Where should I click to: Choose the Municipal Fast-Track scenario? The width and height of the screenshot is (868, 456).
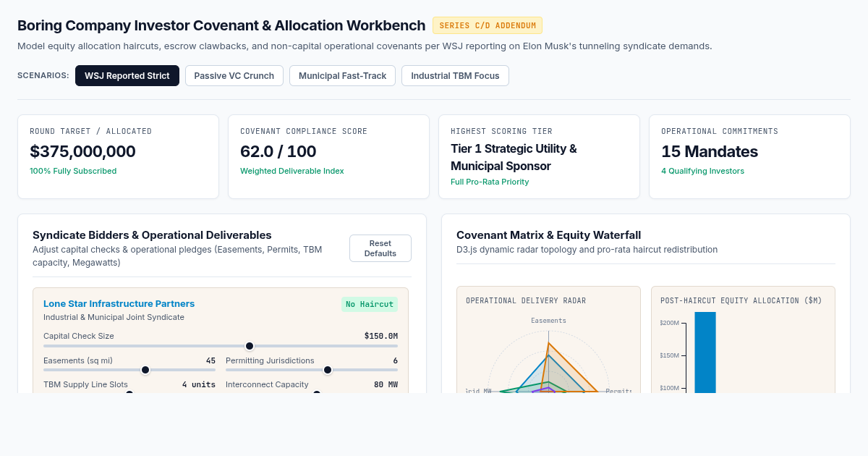343,76
